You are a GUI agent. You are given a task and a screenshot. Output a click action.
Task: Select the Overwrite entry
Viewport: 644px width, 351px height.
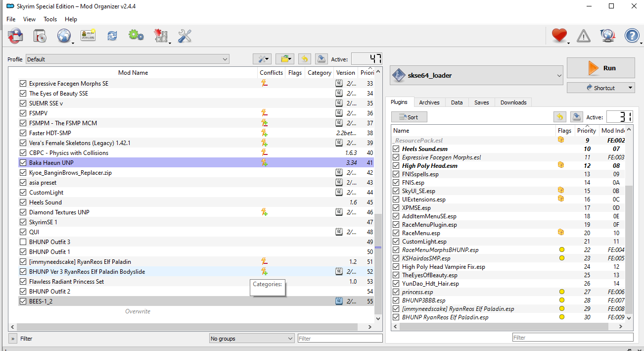138,311
